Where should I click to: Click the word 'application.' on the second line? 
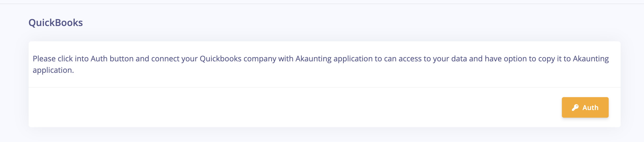[53, 70]
